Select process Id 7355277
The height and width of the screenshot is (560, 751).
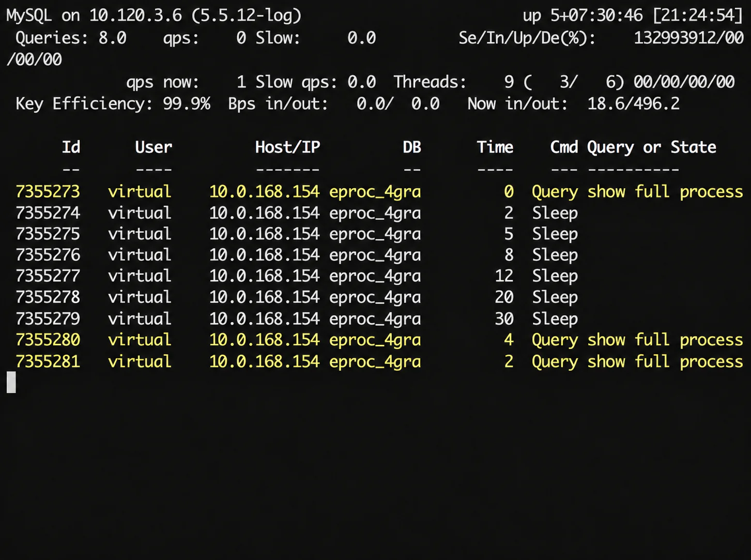coord(48,276)
